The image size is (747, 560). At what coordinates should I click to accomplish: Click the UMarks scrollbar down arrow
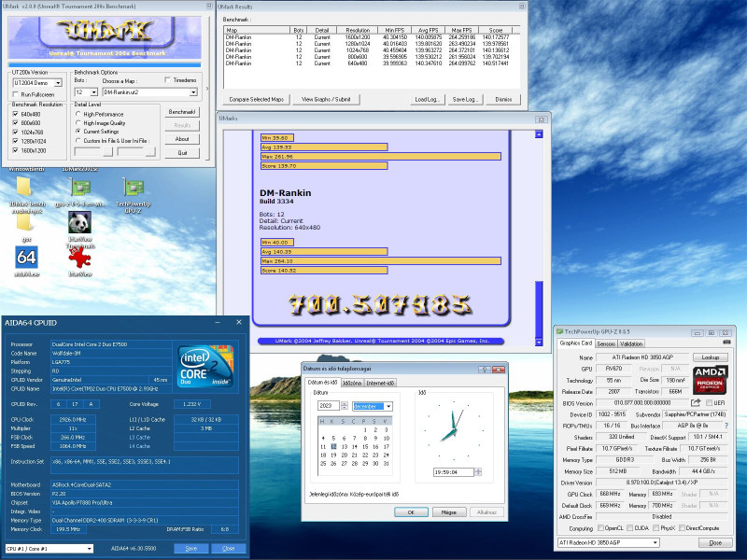539,342
